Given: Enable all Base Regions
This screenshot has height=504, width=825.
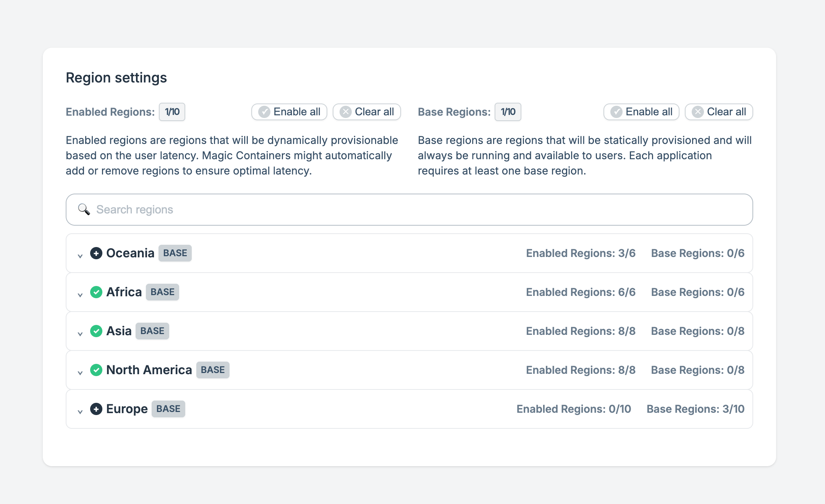Looking at the screenshot, I should point(641,112).
